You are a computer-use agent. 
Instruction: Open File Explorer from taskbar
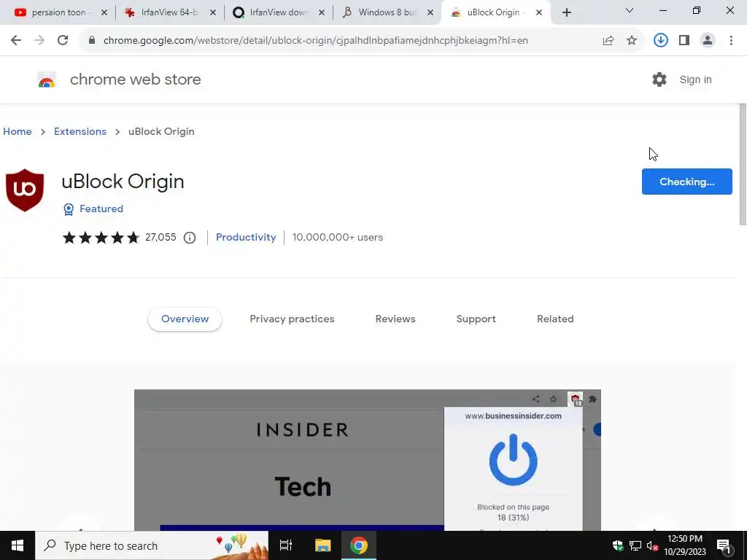pos(322,545)
